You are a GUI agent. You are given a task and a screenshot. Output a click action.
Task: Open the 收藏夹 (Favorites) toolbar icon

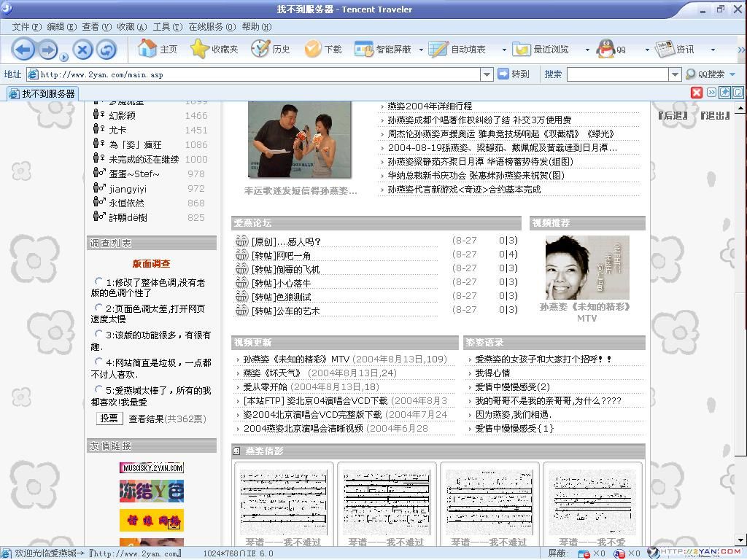[214, 49]
